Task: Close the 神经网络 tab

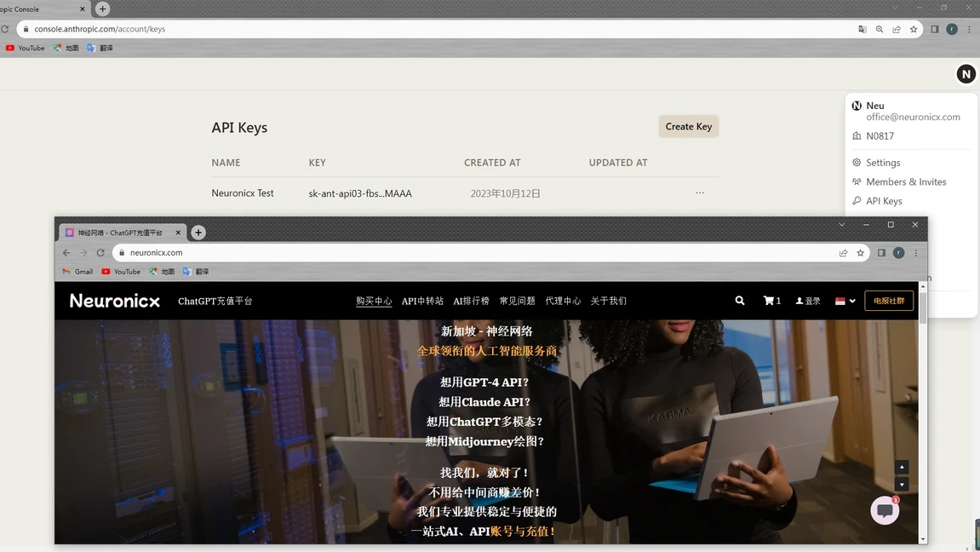Action: [178, 233]
